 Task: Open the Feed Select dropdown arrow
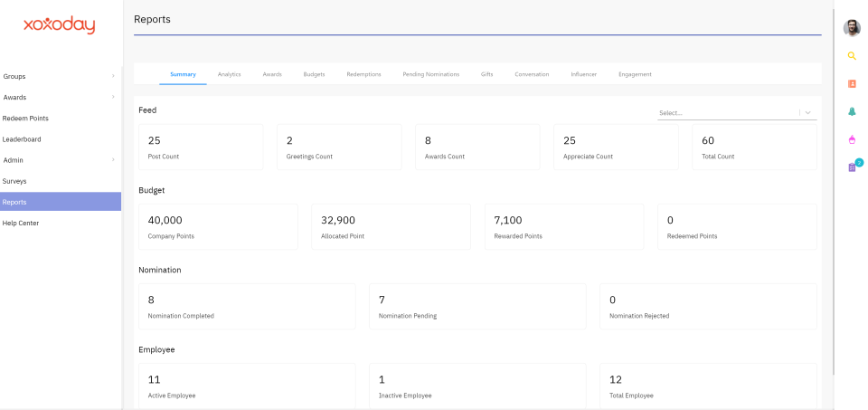807,112
